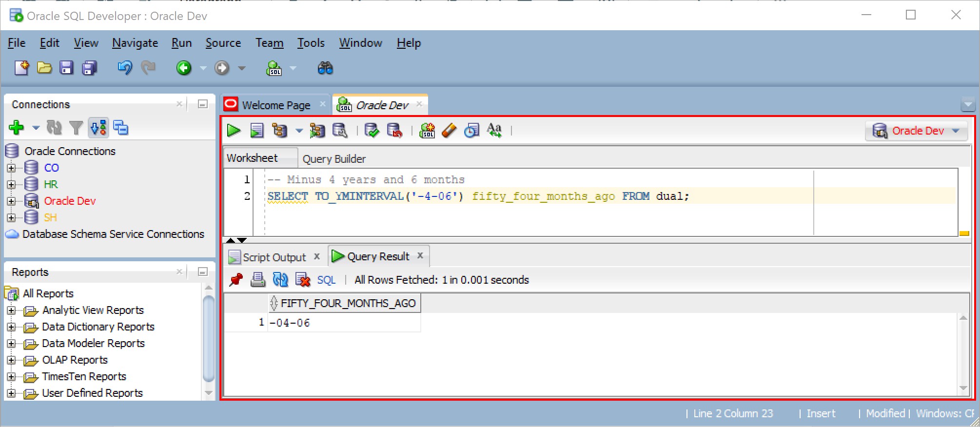Select Database Schema Service Connections node

click(113, 234)
